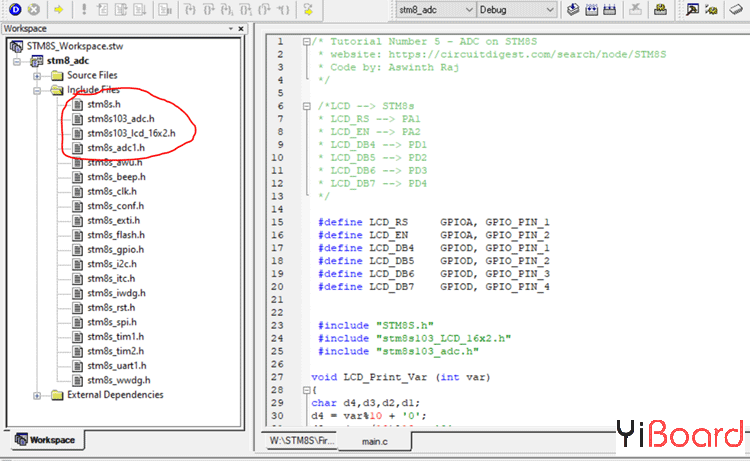Click the Build project toolbar icon
Screen dimensions: 750x461
[590, 9]
